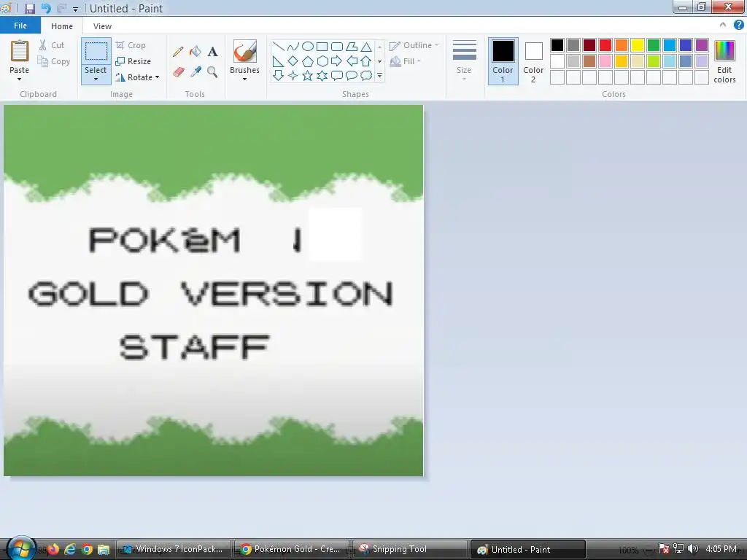Open the Fill dropdown
This screenshot has height=560, width=747.
click(406, 61)
